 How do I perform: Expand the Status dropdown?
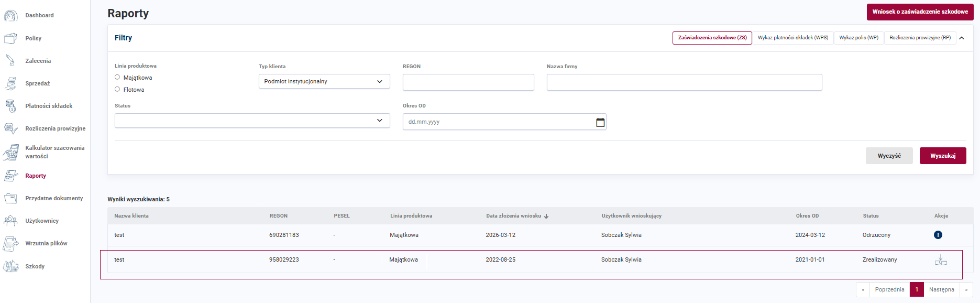(252, 121)
